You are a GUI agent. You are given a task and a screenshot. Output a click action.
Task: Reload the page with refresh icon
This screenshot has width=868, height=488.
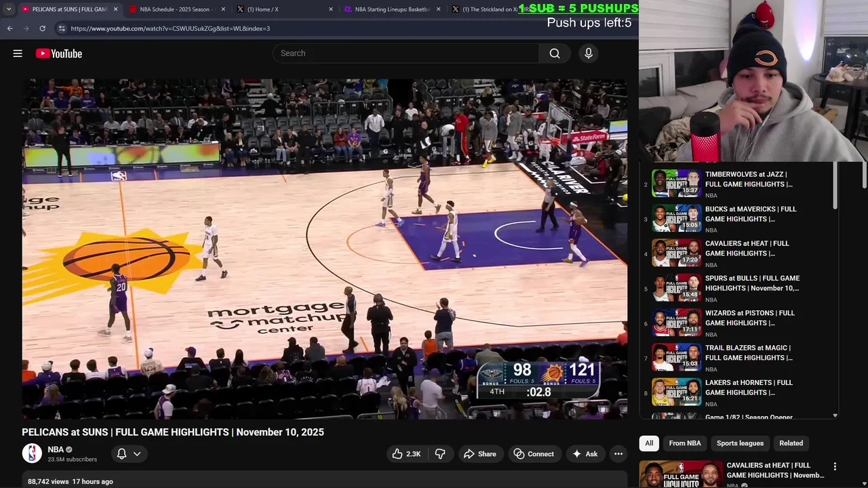coord(42,28)
